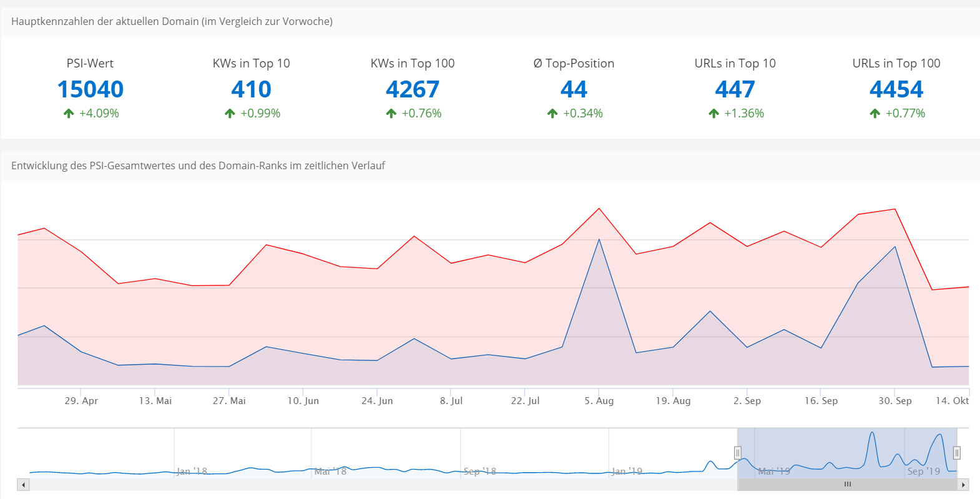Viewport: 980px width, 499px height.
Task: Click the up arrow under URLs in Top 100
Action: click(x=875, y=114)
